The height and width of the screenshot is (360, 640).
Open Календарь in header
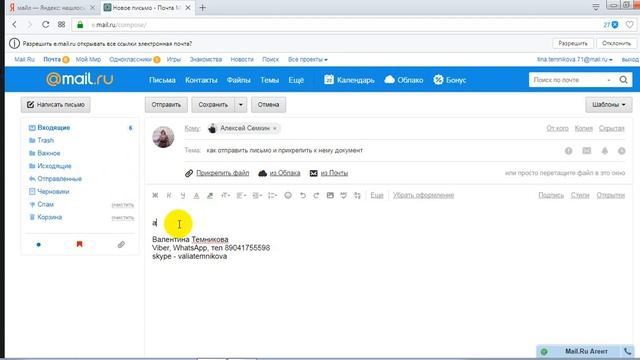click(x=349, y=80)
